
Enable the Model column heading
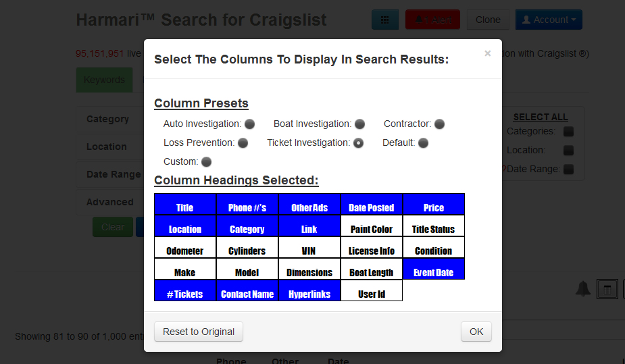pos(247,269)
